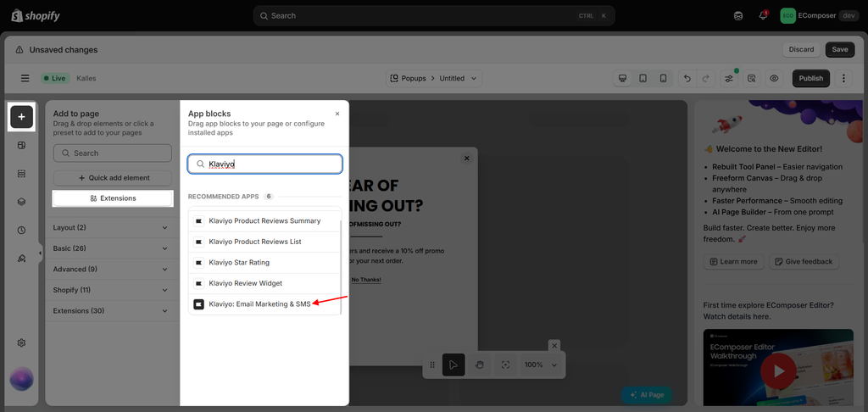Viewport: 868px width, 412px height.
Task: Select the pointer cursor tool
Action: (453, 365)
